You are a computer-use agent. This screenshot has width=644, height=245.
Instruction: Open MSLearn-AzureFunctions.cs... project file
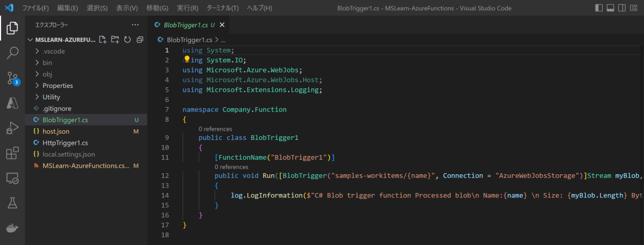[x=86, y=166]
